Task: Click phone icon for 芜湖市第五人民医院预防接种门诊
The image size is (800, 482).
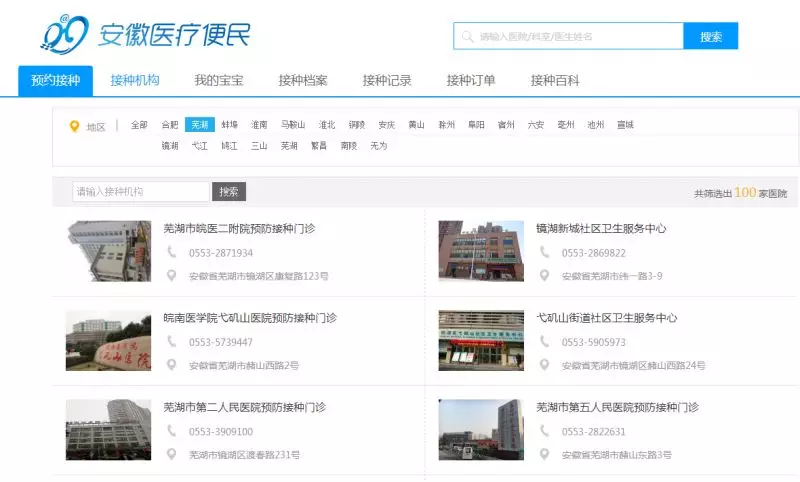Action: 544,432
